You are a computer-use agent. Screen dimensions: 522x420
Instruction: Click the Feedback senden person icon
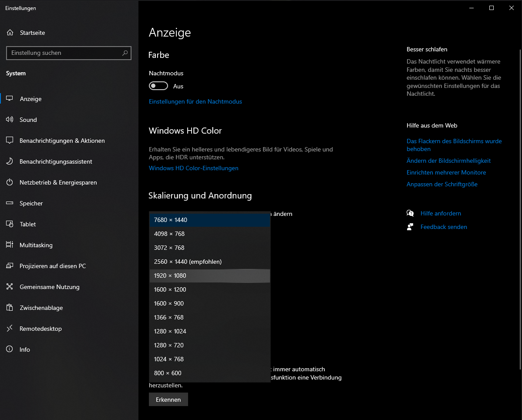click(410, 227)
